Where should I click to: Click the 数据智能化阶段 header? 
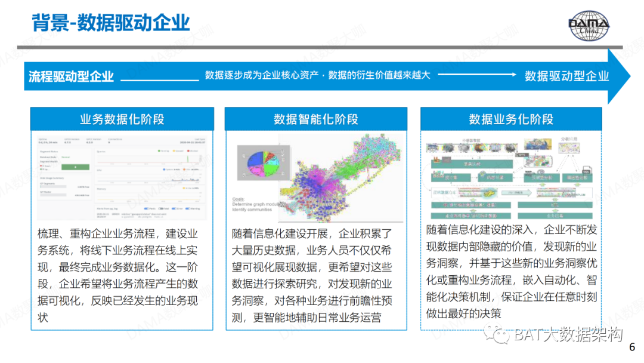(x=316, y=119)
